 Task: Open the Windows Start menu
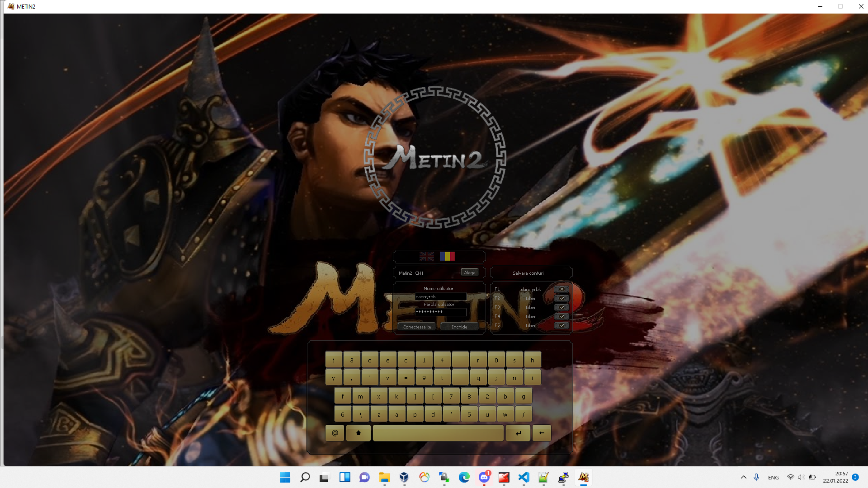pos(285,477)
